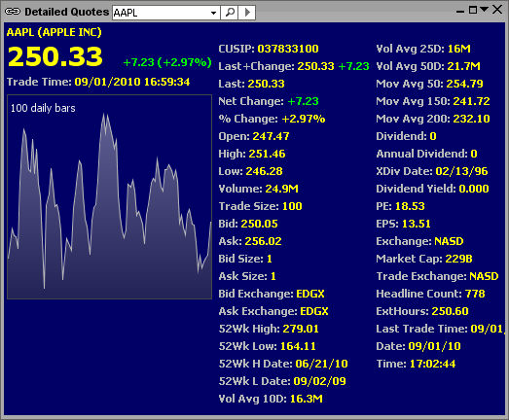The height and width of the screenshot is (420, 509).
Task: Click the Last Trade Time row
Action: pos(440,329)
